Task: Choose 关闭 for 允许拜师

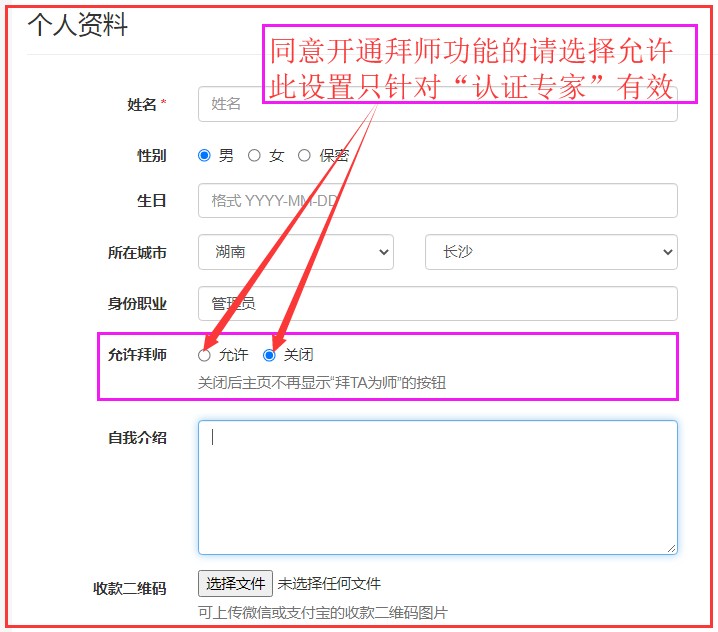Action: (x=269, y=355)
